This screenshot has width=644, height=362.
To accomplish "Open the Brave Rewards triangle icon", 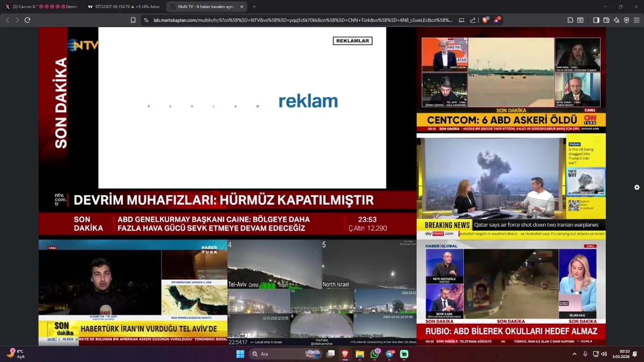I will click(x=497, y=20).
